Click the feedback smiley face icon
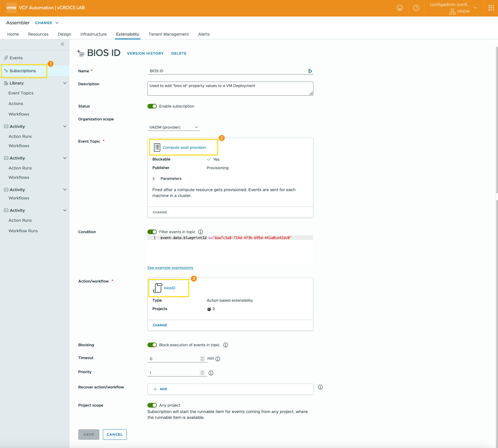This screenshot has height=448, width=498. tap(400, 8)
